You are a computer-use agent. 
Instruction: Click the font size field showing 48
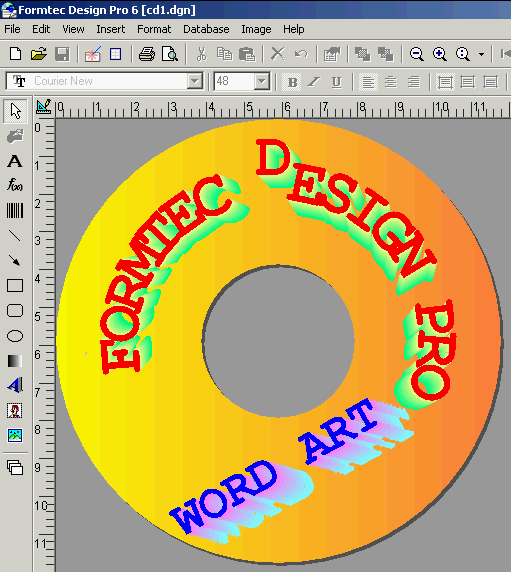234,81
